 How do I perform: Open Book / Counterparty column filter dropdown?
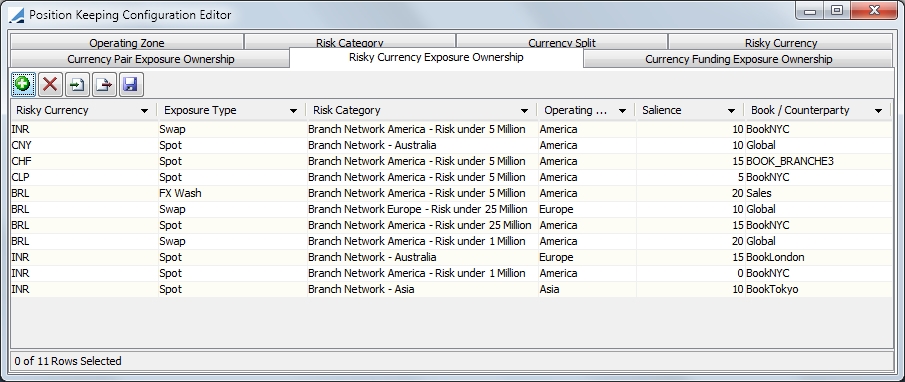click(x=878, y=111)
